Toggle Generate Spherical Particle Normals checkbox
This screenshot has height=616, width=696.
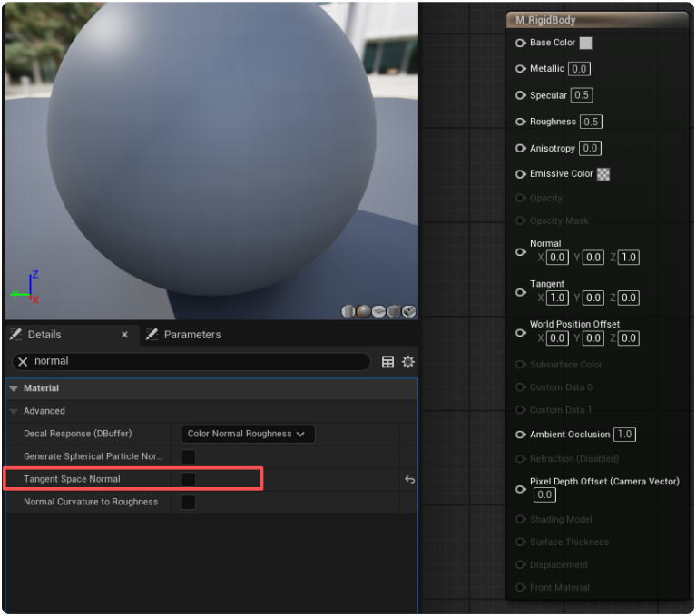point(189,456)
